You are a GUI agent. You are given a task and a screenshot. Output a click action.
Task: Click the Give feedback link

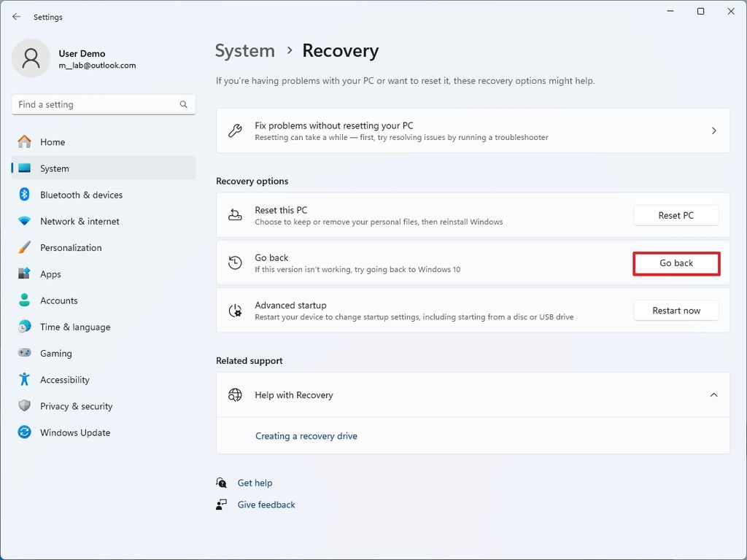click(x=266, y=505)
